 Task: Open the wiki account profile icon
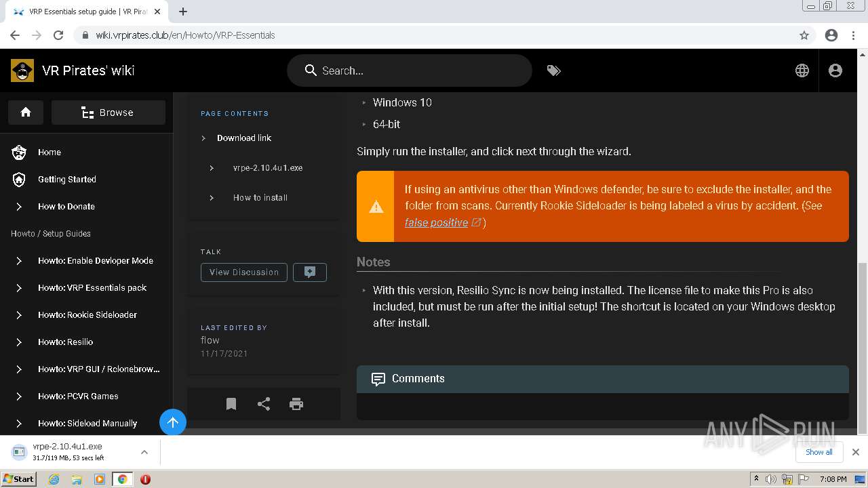[835, 70]
